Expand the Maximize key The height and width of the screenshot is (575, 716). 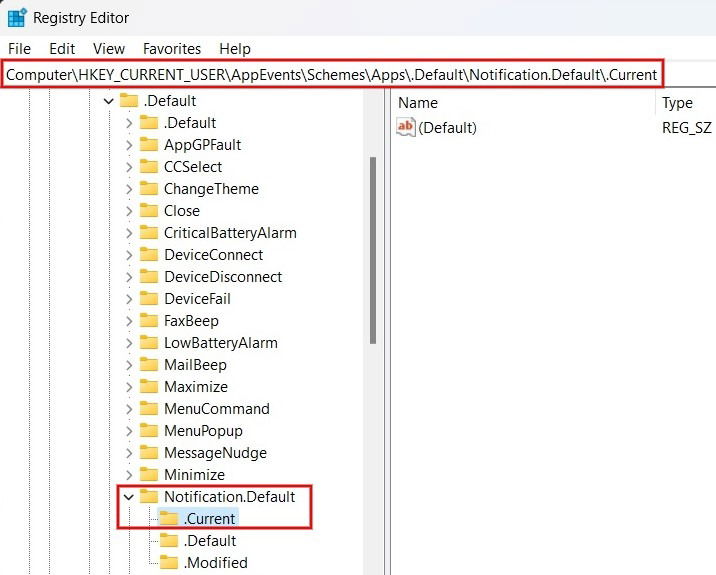(129, 387)
